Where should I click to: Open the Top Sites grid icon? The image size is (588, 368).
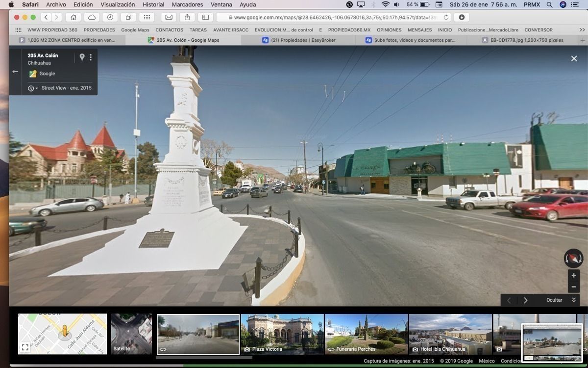click(x=147, y=17)
